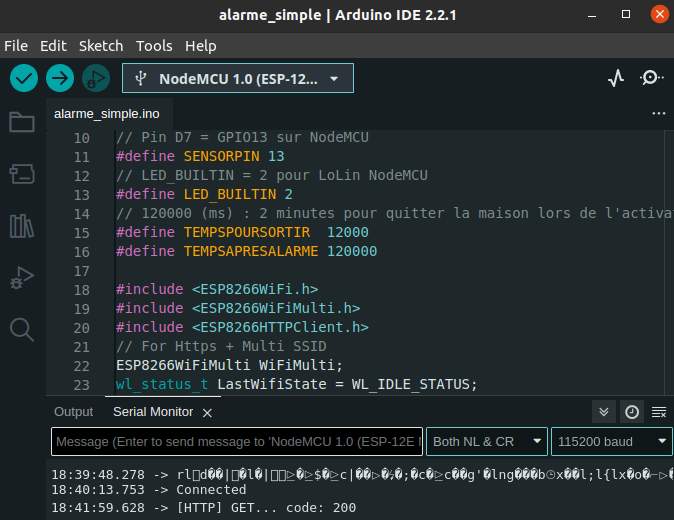This screenshot has width=674, height=520.
Task: Open the File menu
Action: pyautogui.click(x=16, y=46)
